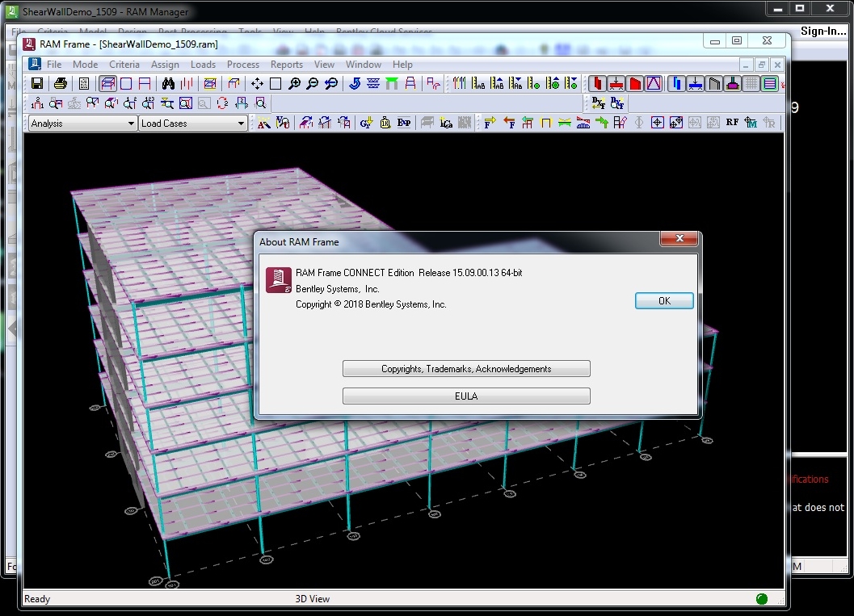Viewport: 854px width, 616px height.
Task: Toggle red frame walls visibility
Action: pos(634,83)
